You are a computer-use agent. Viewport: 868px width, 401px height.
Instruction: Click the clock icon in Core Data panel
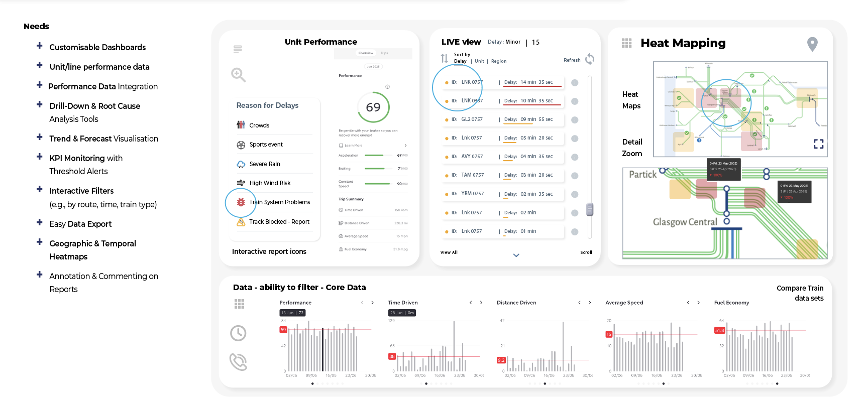pyautogui.click(x=238, y=333)
